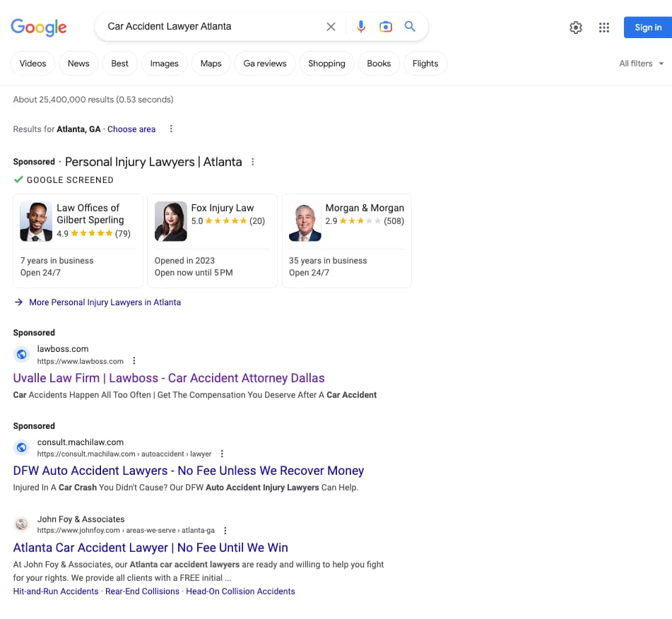This screenshot has height=619, width=672.
Task: Expand the All filters dropdown
Action: pos(641,64)
